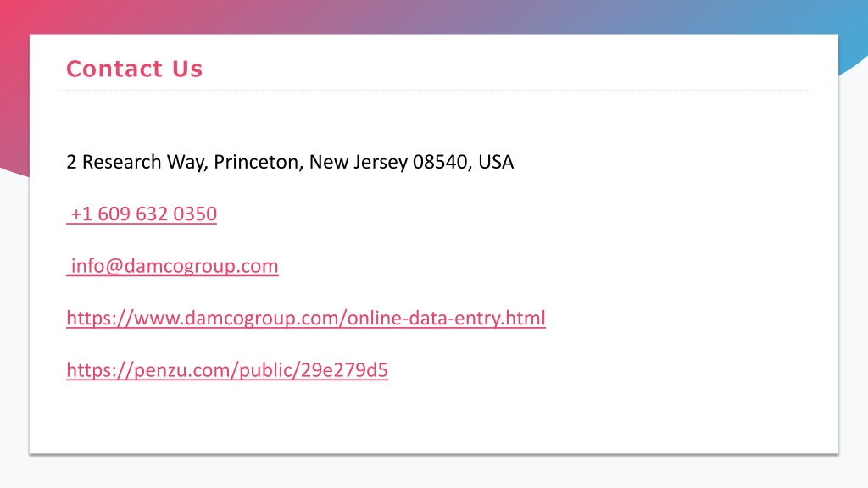Open the damcogroup online-data-entry.html link
The height and width of the screenshot is (488, 868).
click(305, 319)
